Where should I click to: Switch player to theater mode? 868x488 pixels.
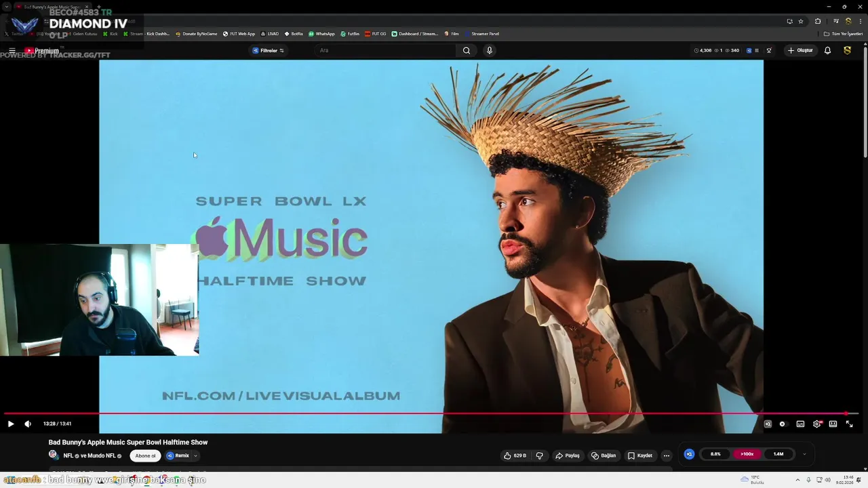(833, 424)
